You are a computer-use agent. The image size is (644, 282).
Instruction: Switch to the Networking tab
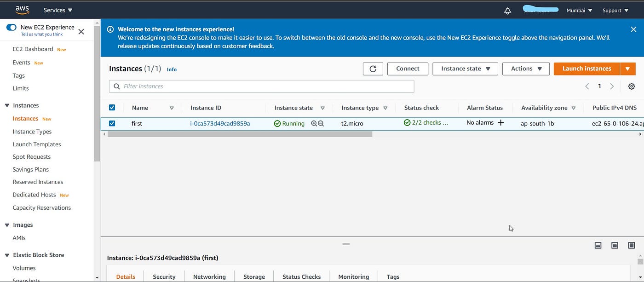tap(209, 276)
